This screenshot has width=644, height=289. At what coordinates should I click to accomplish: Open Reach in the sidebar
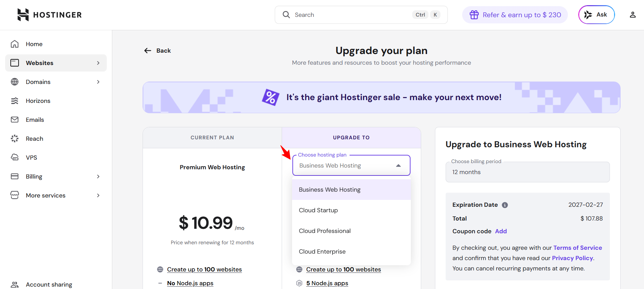56,139
